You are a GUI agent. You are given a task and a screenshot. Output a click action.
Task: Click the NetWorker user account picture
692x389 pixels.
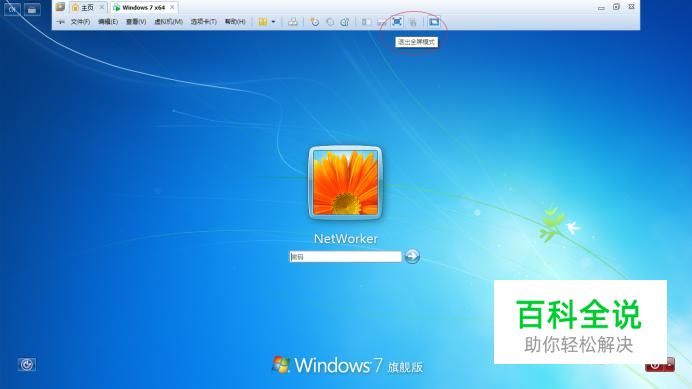pos(345,182)
